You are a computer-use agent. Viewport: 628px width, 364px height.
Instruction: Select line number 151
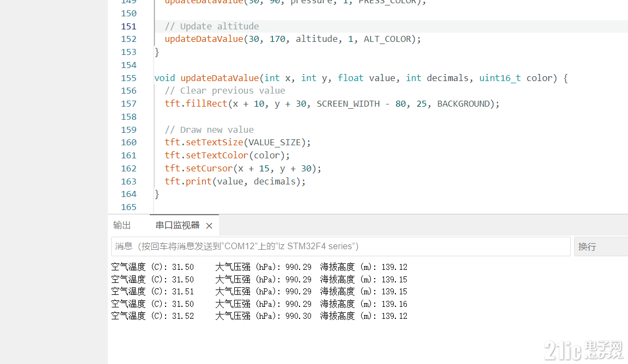(x=129, y=27)
